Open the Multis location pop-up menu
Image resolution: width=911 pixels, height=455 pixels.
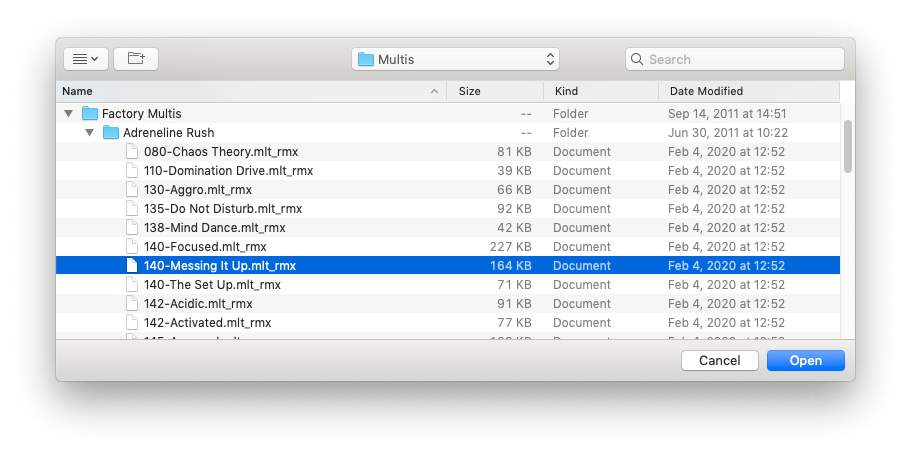[x=455, y=59]
